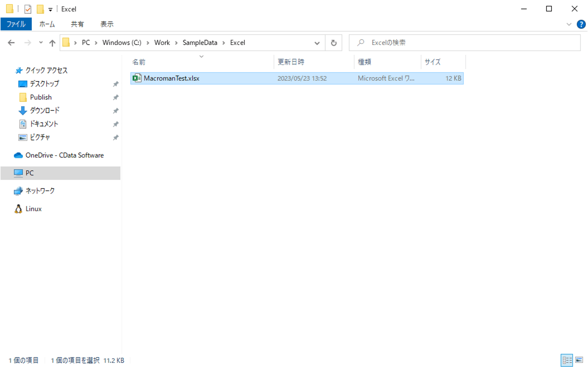The height and width of the screenshot is (367, 588).
Task: Open the MacromanTest.xlsx Excel file
Action: click(171, 78)
